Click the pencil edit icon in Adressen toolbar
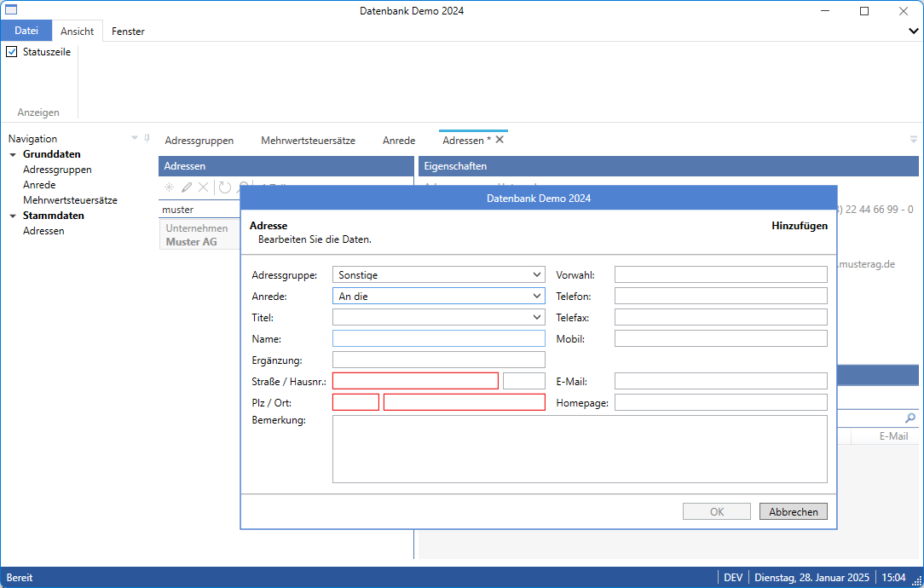Viewport: 924px width, 588px height. [x=186, y=187]
